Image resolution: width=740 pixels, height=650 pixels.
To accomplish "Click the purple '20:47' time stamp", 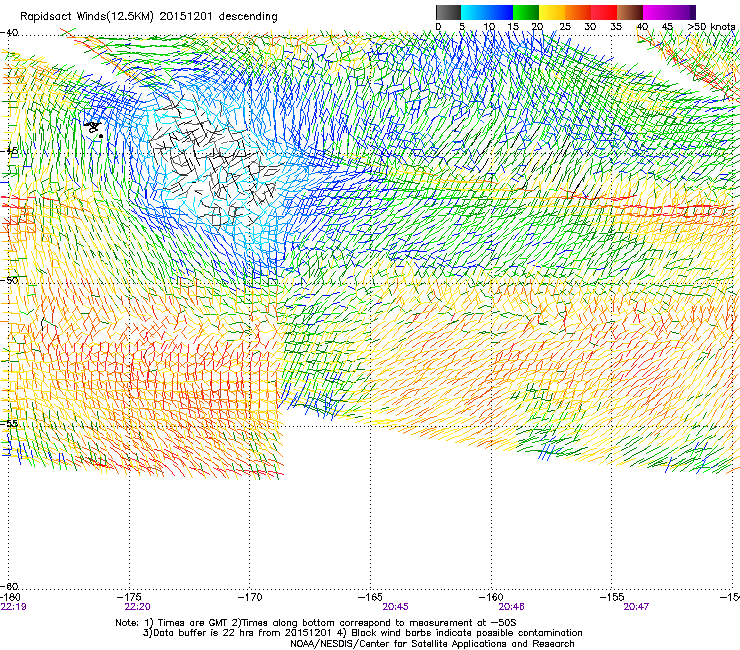I will (636, 607).
